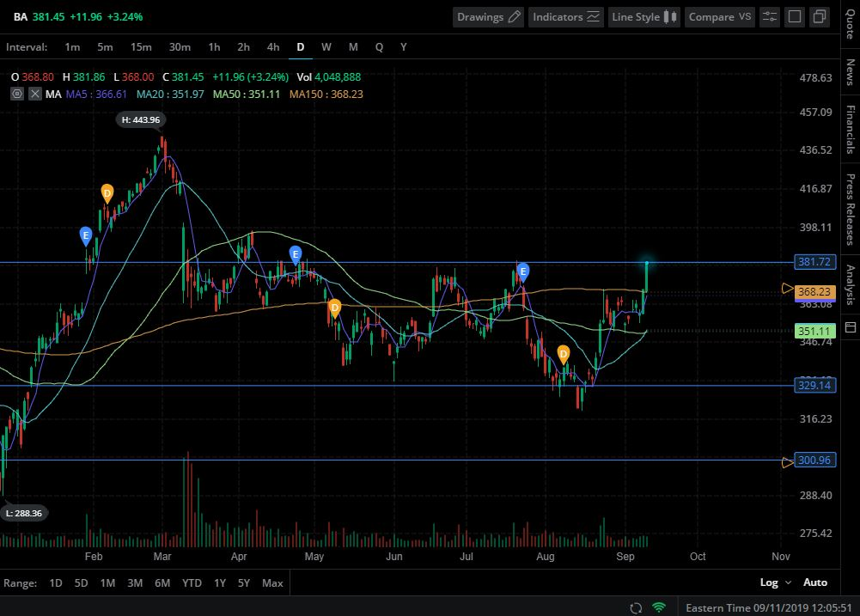Click the MA150 368.23 price tag
The height and width of the screenshot is (616, 860).
tap(815, 292)
